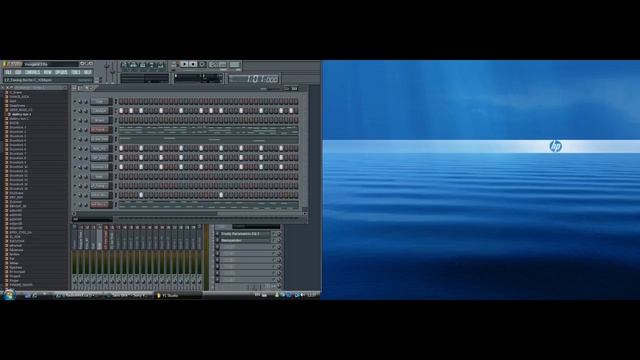Viewport: 640px width, 360px height.
Task: Open the HELP menu
Action: (88, 72)
